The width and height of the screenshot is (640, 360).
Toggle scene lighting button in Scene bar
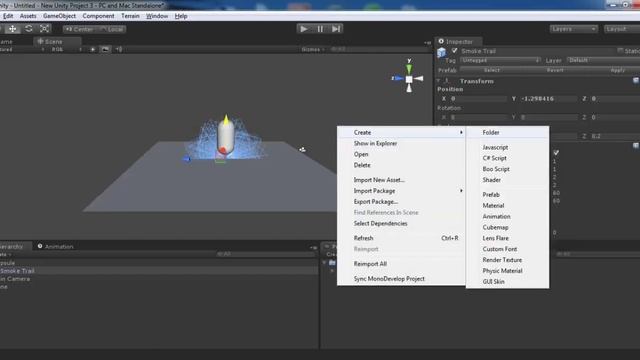point(93,49)
